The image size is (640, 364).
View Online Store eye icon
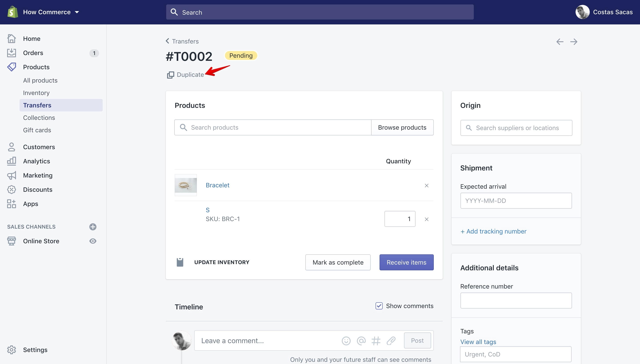(x=93, y=241)
